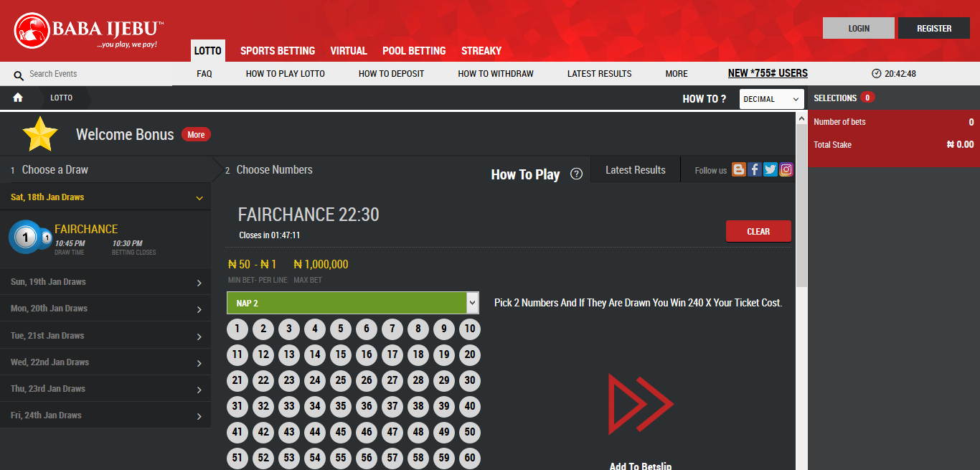
Task: Expand Wed, 22nd Jan Draws
Action: [105, 362]
